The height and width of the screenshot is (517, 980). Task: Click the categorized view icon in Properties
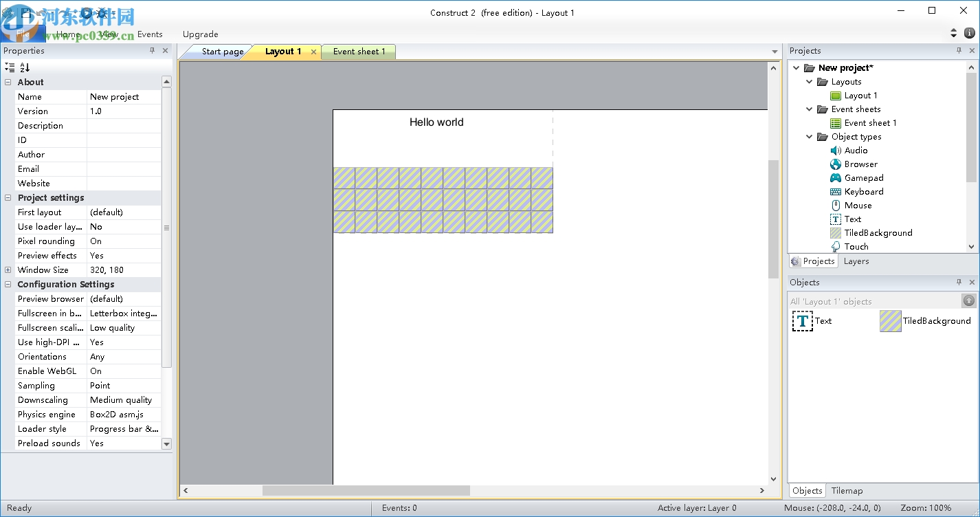[10, 67]
